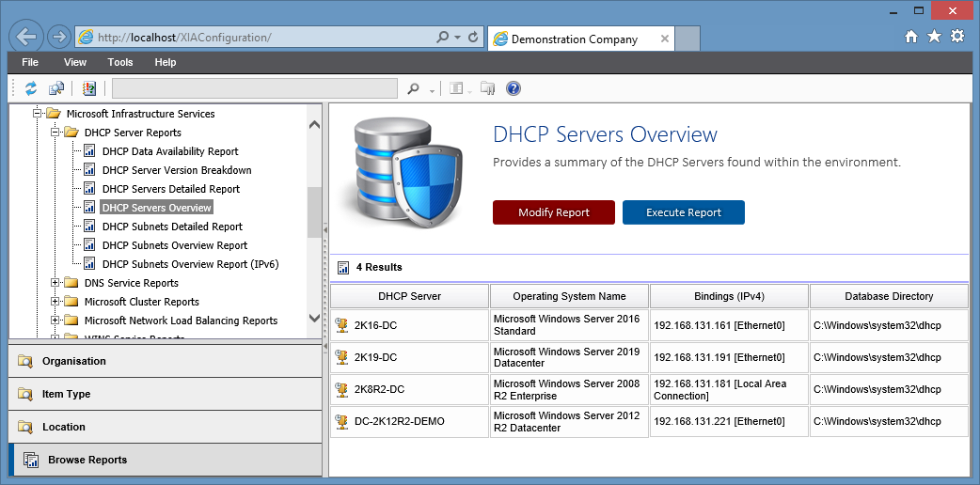The image size is (980, 485).
Task: Click the toolbar search input field
Action: click(x=255, y=88)
